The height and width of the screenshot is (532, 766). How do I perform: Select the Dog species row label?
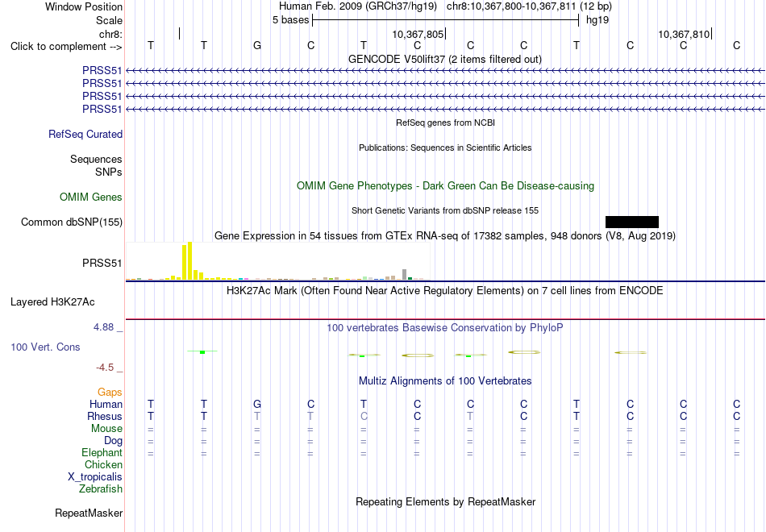[113, 441]
